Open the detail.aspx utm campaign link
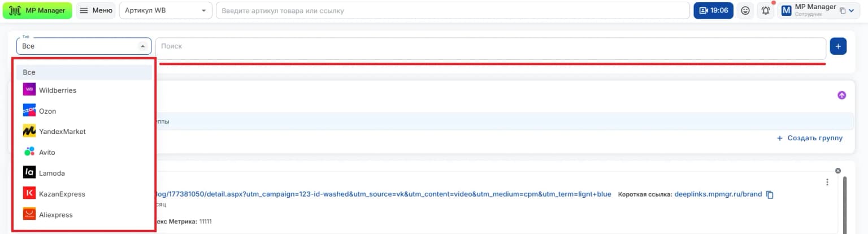The width and height of the screenshot is (868, 234). (383, 194)
